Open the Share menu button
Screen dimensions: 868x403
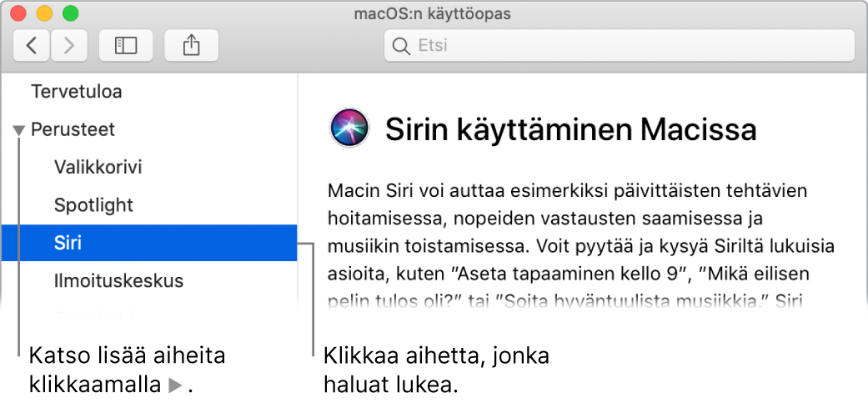click(x=191, y=46)
